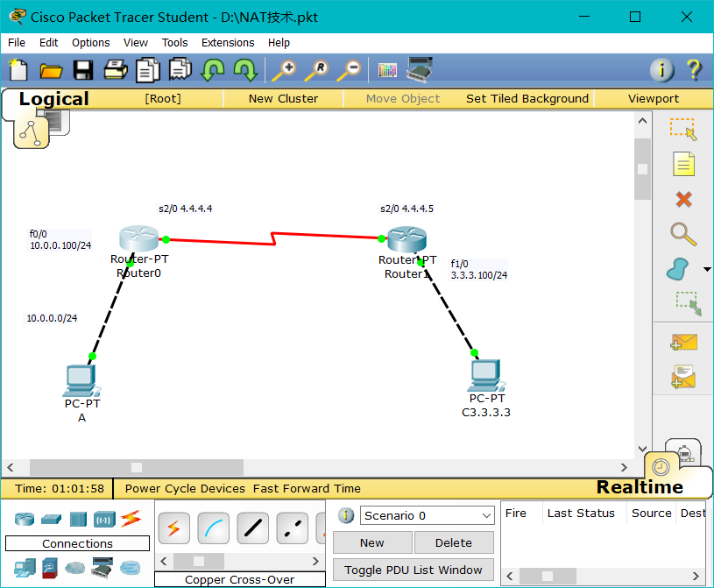714x588 pixels.
Task: Add a Complex PDU envelope
Action: pyautogui.click(x=683, y=377)
